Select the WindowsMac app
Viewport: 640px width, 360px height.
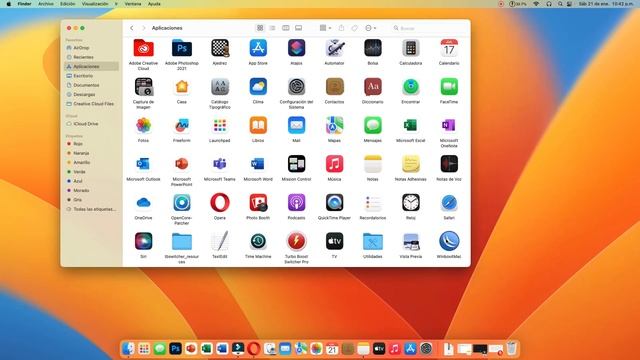tap(449, 241)
